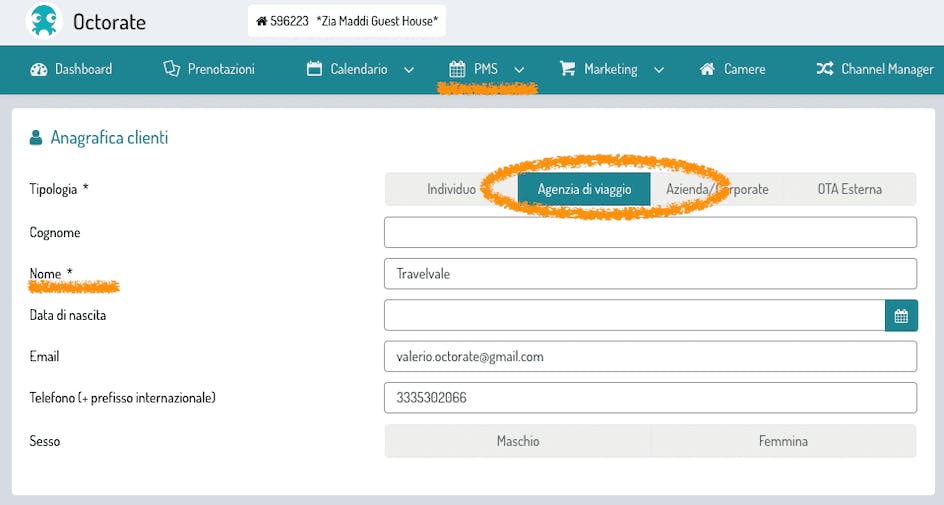Screen dimensions: 944x505
Task: Choose Maschio for Sesso
Action: point(518,441)
